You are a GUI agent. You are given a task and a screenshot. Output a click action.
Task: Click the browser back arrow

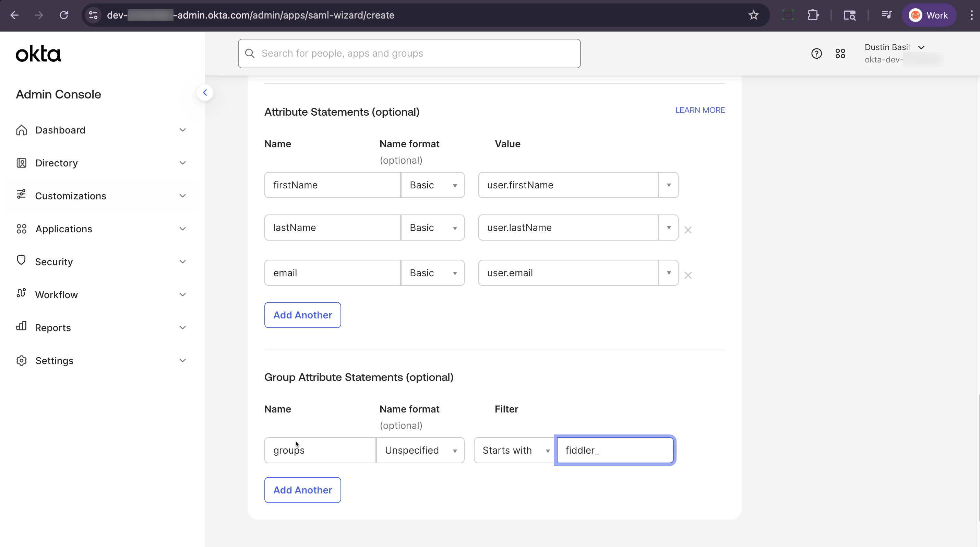coord(14,15)
